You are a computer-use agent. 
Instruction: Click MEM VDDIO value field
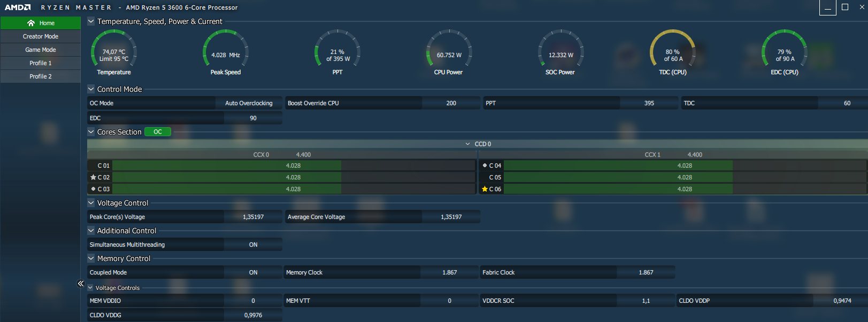tap(253, 301)
